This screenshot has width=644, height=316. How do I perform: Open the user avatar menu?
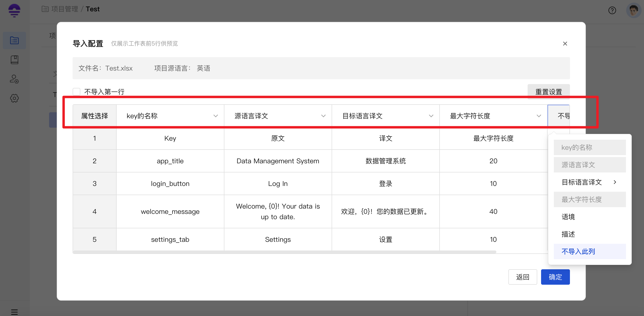coord(633,11)
